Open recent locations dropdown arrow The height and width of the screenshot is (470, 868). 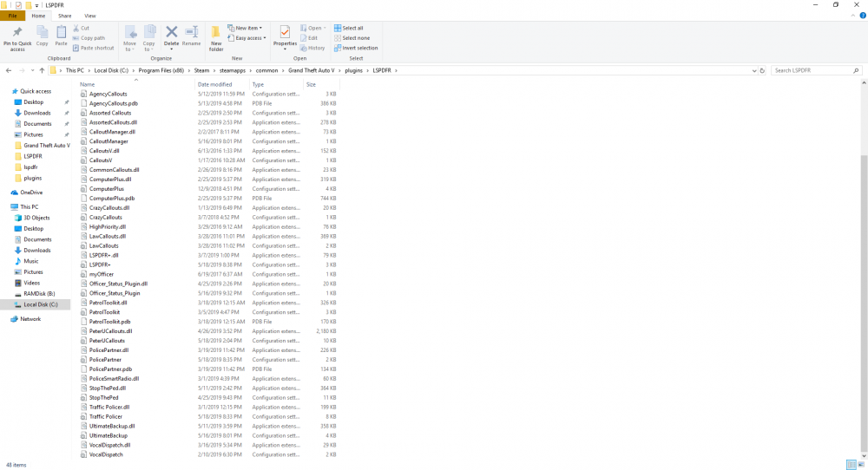coord(32,71)
